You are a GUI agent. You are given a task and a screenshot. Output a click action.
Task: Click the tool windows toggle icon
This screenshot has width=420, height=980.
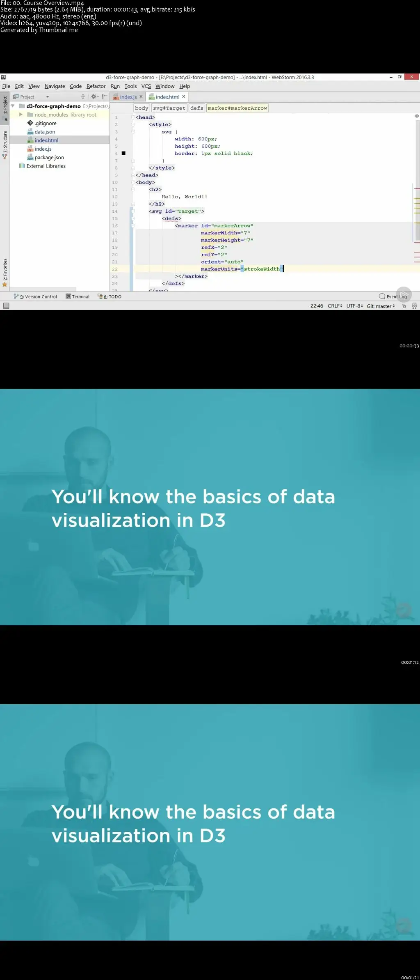[x=6, y=305]
